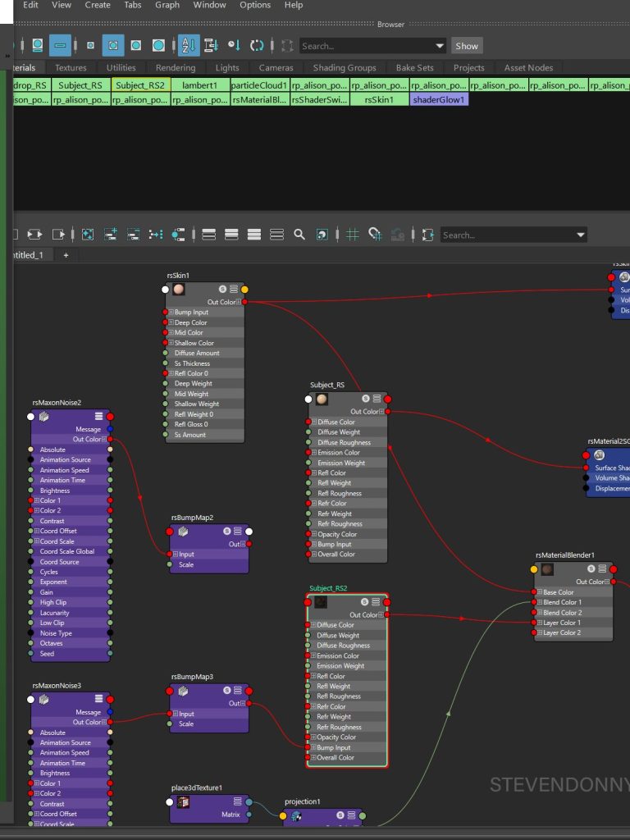630x840 pixels.
Task: Click the magnifier search icon in graph toolbar
Action: pos(299,235)
